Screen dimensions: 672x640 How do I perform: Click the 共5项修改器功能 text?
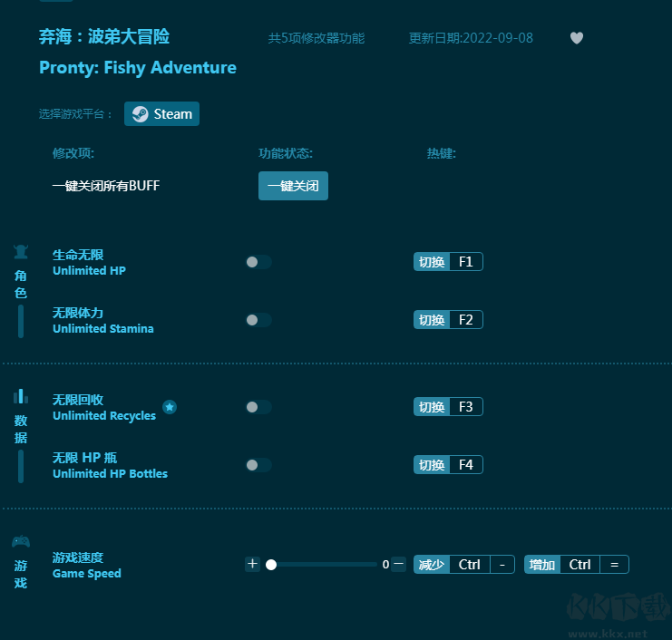point(317,39)
